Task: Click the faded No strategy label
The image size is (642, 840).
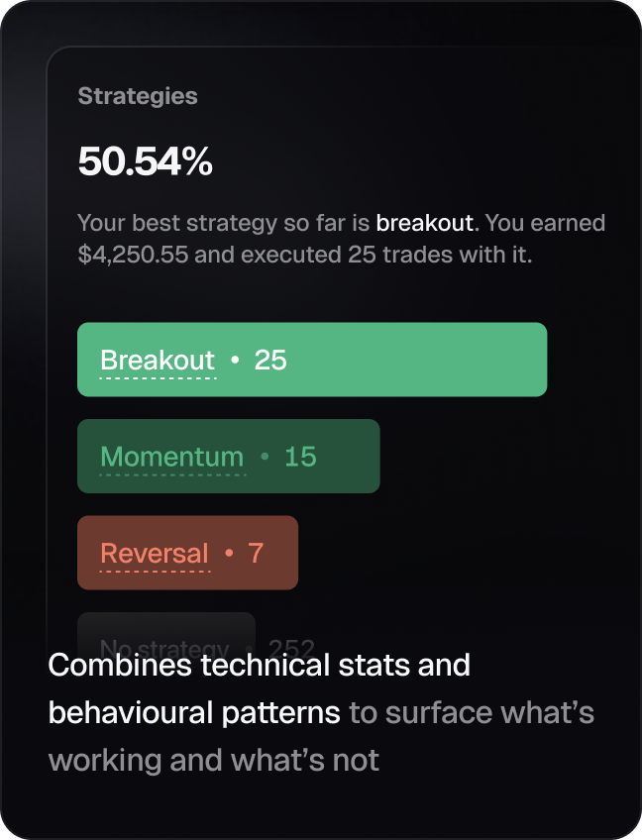Action: pyautogui.click(x=164, y=649)
